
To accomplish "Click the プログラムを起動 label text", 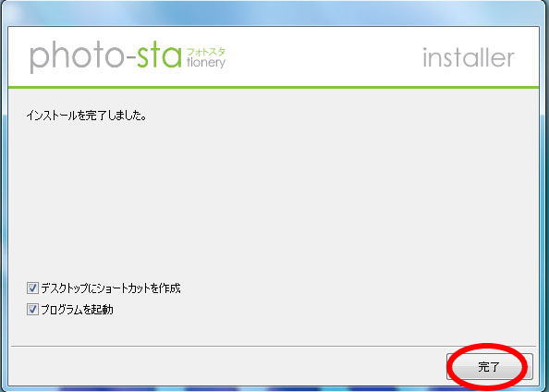I will 77,310.
